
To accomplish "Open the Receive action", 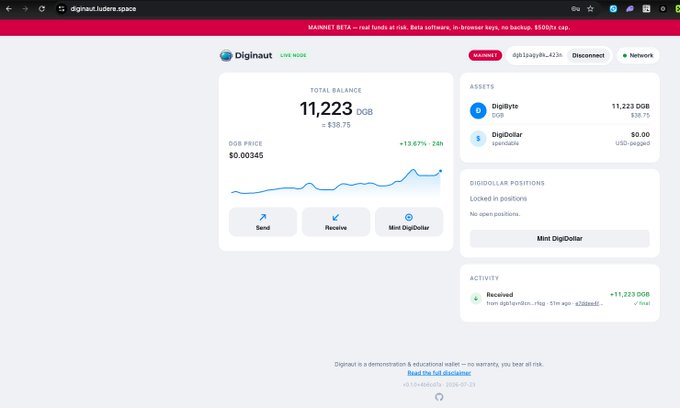I will pyautogui.click(x=336, y=222).
